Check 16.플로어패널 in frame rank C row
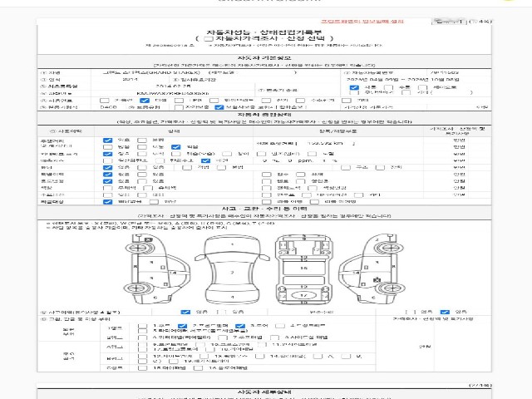The image size is (532, 399). [198, 368]
